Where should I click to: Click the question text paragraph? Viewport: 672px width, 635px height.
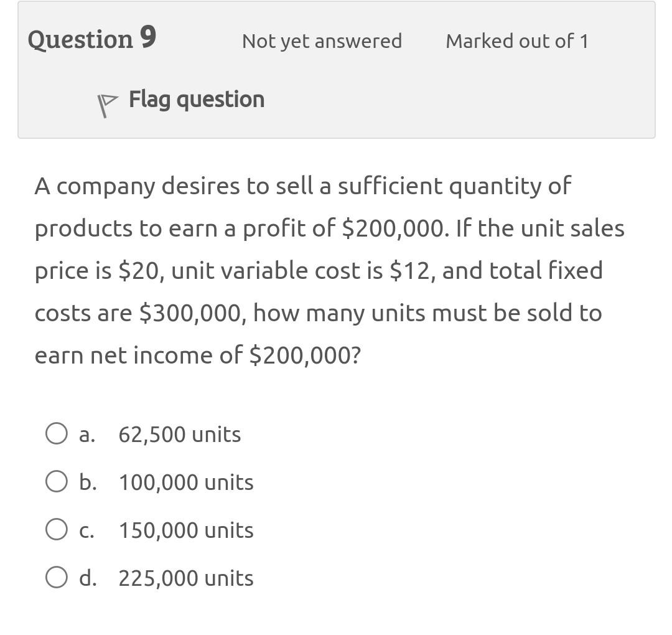tap(330, 270)
